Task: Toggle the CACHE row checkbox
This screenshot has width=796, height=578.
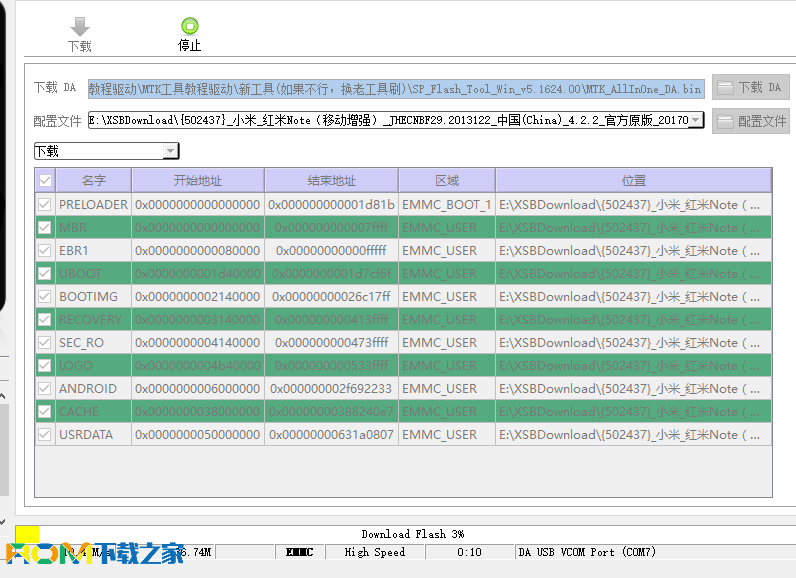Action: pyautogui.click(x=45, y=412)
